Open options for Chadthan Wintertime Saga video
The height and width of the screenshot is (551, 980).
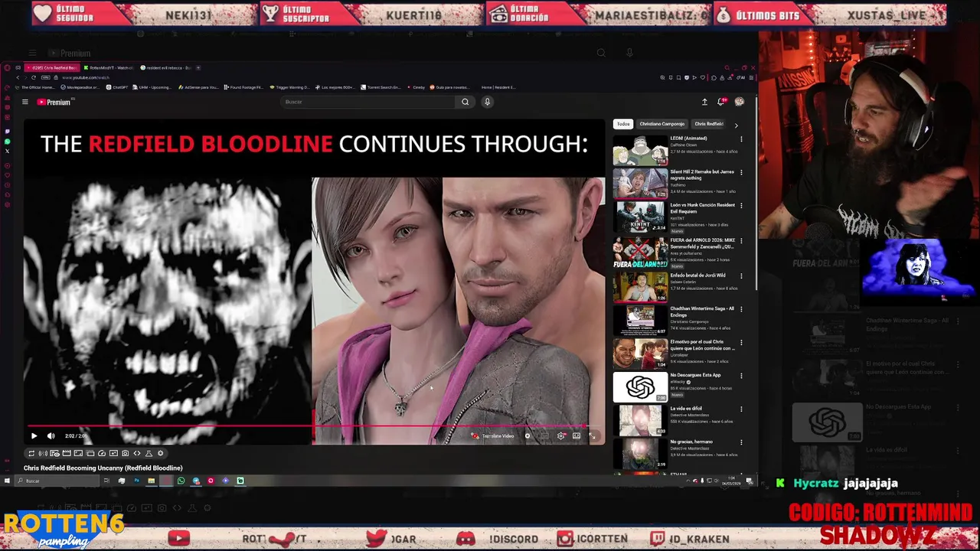click(x=741, y=309)
